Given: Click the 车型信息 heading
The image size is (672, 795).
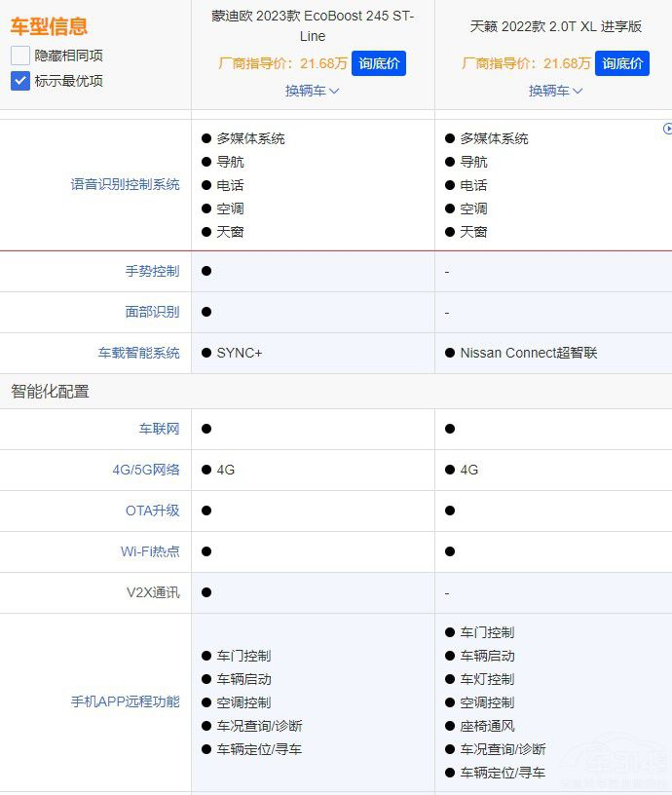Looking at the screenshot, I should click(x=49, y=26).
